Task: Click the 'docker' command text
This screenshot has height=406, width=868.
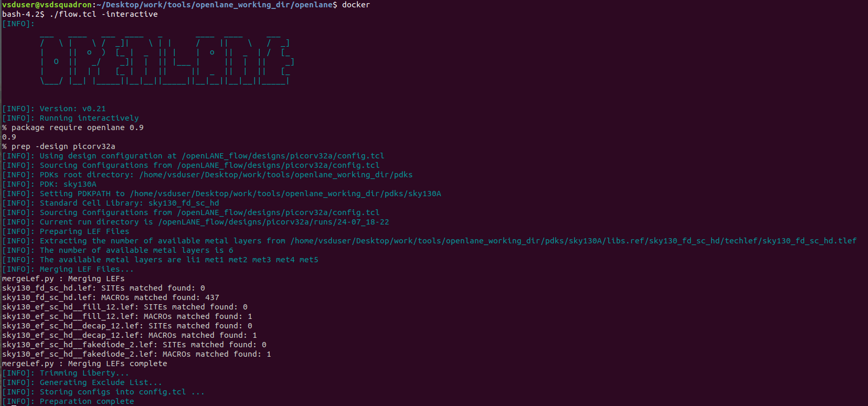Action: (x=356, y=5)
